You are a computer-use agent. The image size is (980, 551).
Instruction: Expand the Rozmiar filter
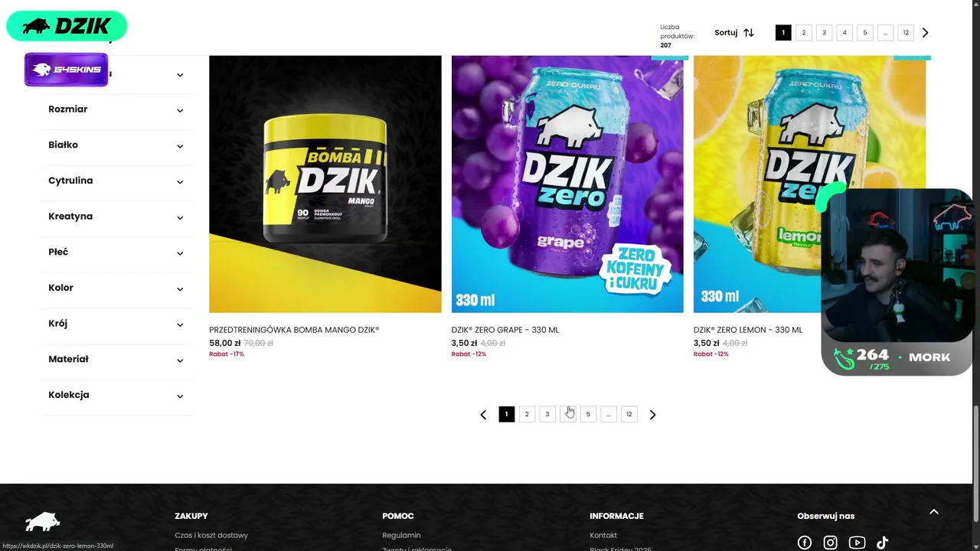point(117,109)
